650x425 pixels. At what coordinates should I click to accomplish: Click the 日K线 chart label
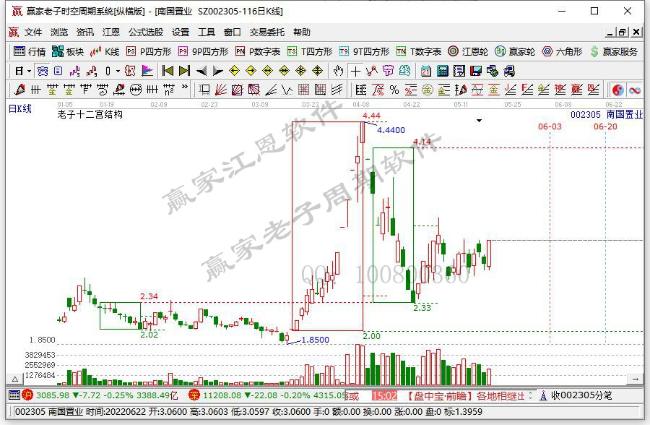click(x=20, y=109)
